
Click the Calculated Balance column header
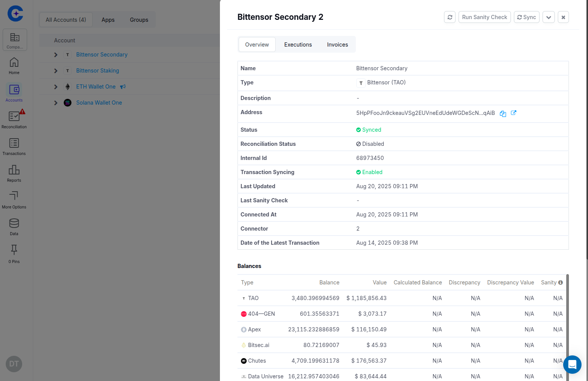coord(418,283)
